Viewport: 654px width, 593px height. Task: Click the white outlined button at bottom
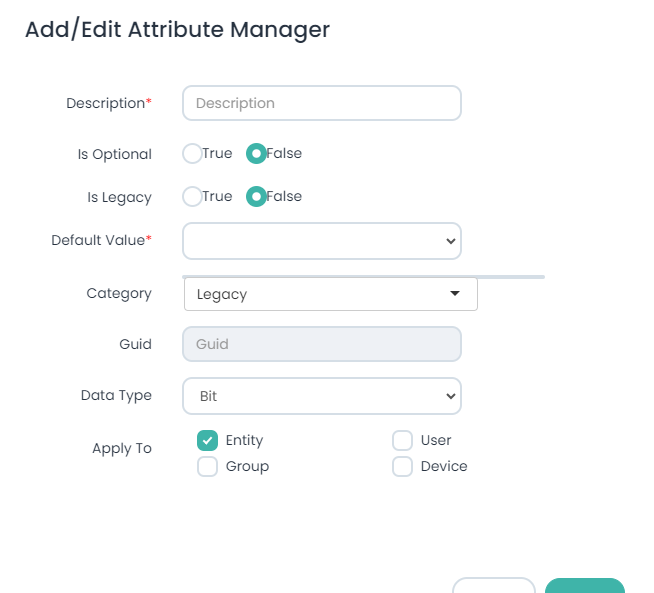point(493,586)
